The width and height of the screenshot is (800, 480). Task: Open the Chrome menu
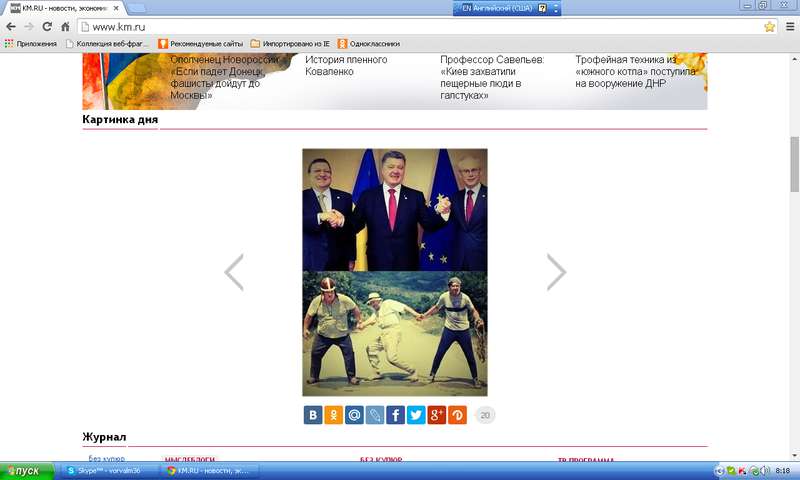tap(790, 27)
